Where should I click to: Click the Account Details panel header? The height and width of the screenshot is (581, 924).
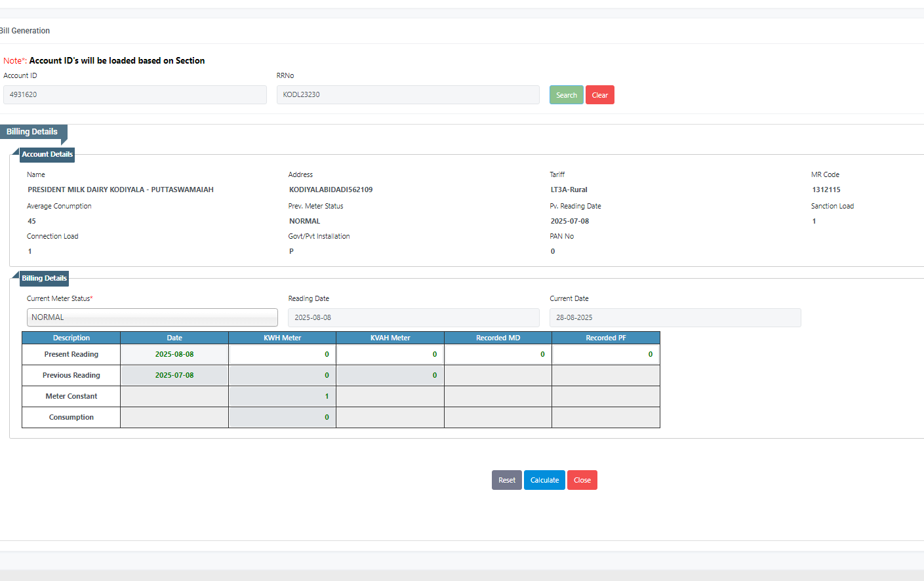47,155
